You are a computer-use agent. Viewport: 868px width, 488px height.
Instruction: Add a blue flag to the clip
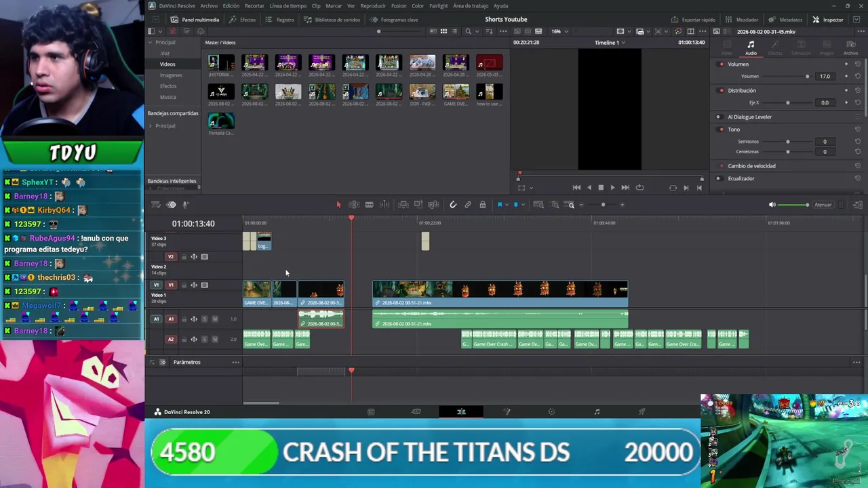point(500,205)
